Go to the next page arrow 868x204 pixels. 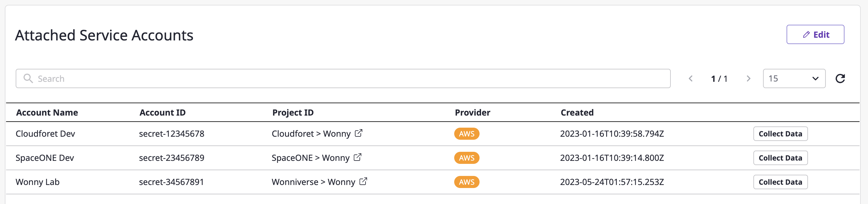[x=748, y=78]
